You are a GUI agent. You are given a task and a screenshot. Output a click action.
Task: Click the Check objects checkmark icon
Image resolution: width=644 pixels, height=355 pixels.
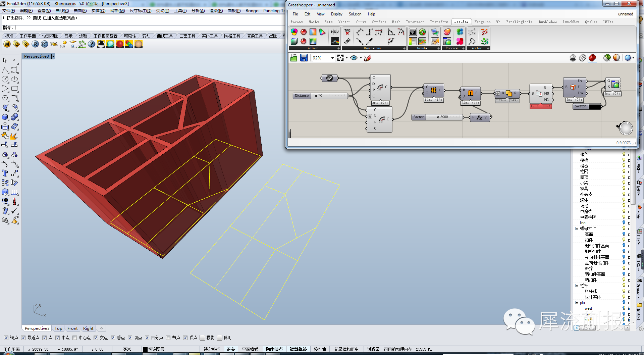coord(14,211)
